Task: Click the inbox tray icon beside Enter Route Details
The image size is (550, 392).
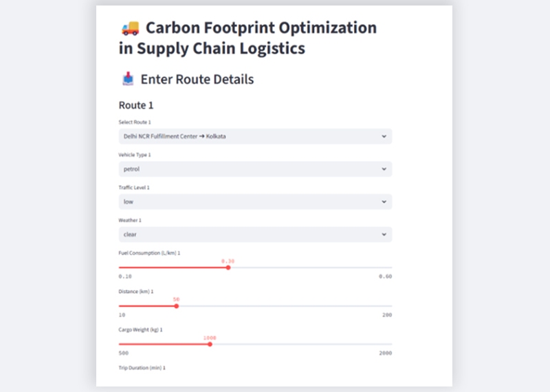Action: 128,80
